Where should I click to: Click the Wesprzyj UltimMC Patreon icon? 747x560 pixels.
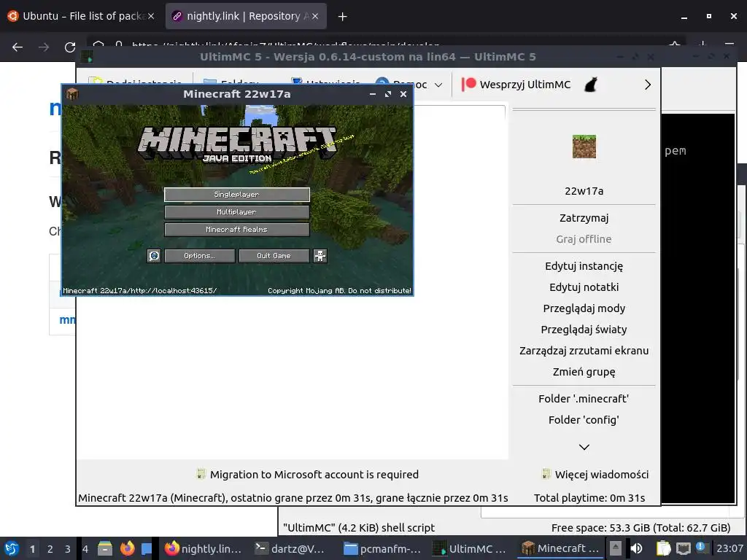468,85
